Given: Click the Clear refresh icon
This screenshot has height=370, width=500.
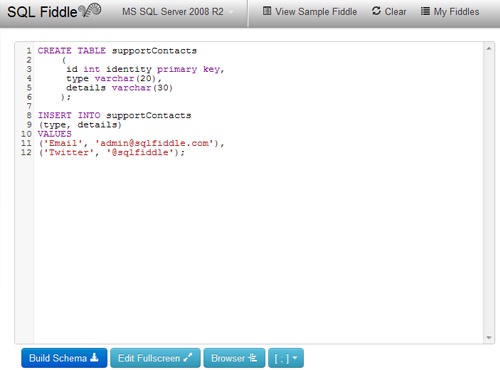Looking at the screenshot, I should click(x=376, y=11).
